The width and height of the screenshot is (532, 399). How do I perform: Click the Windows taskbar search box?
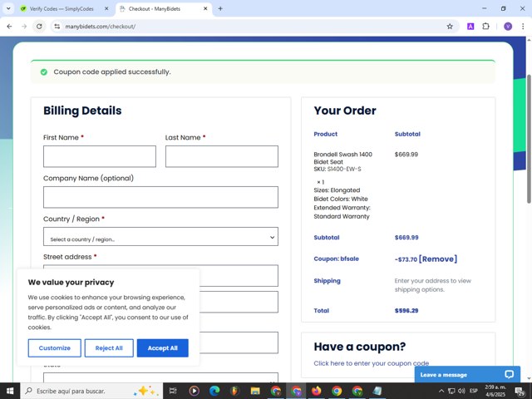click(91, 391)
